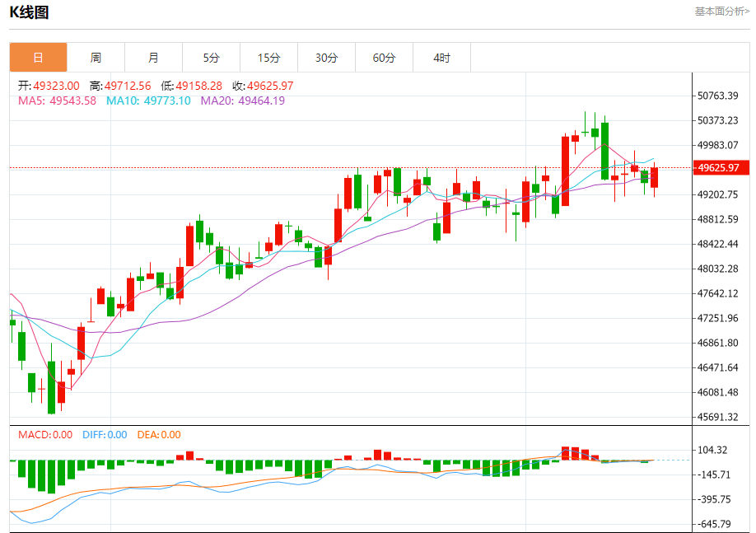Click the K线图 chart title
The width and height of the screenshot is (756, 533).
[30, 12]
